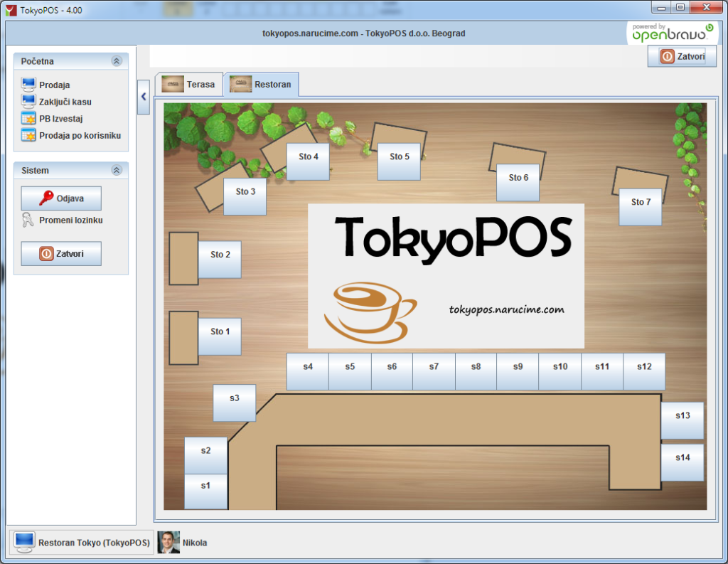
Task: Click the Prodaja po korisniku calendar icon
Action: (28, 135)
